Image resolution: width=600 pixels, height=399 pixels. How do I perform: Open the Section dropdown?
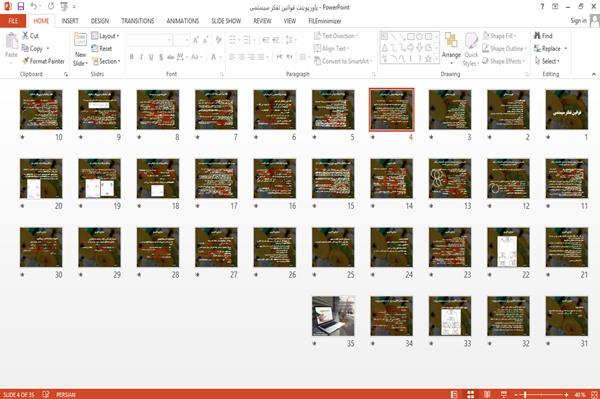click(x=106, y=61)
